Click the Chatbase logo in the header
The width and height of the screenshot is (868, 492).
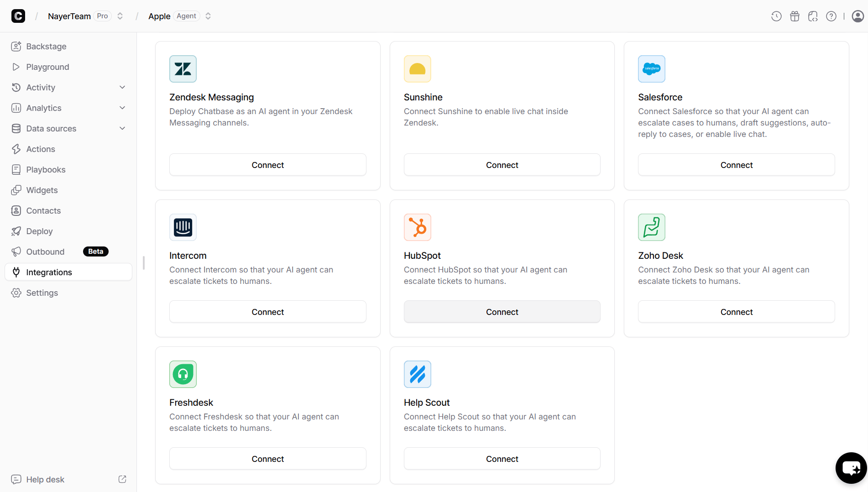coord(18,16)
